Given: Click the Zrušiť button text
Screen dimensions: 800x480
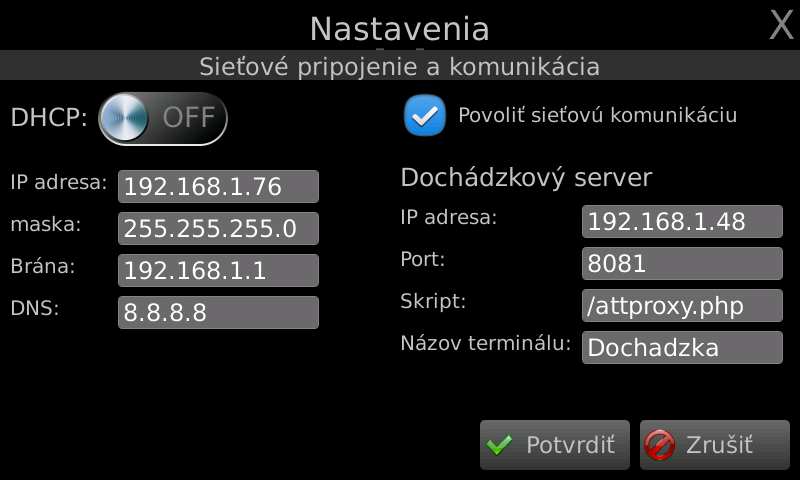Looking at the screenshot, I should [x=719, y=445].
